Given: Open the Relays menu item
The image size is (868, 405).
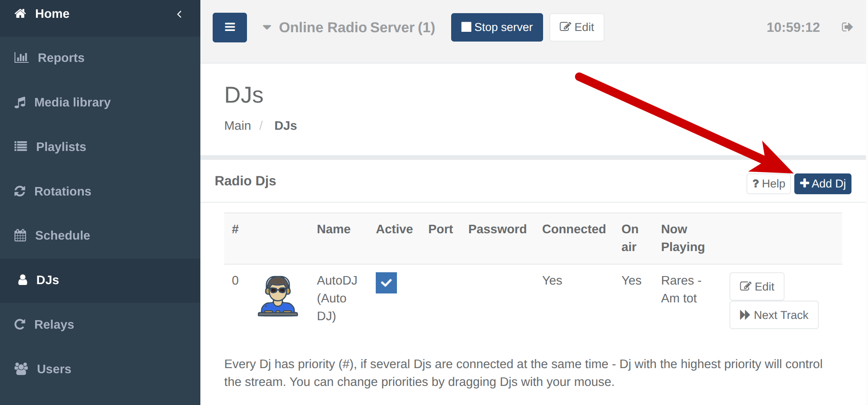Looking at the screenshot, I should point(54,324).
